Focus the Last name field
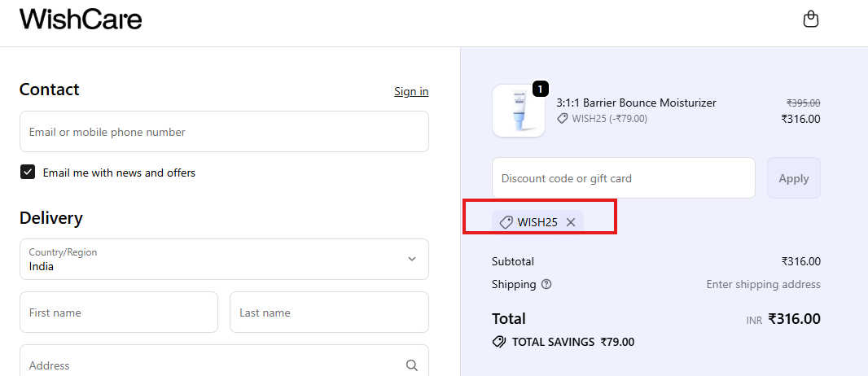The width and height of the screenshot is (868, 376). pyautogui.click(x=330, y=313)
